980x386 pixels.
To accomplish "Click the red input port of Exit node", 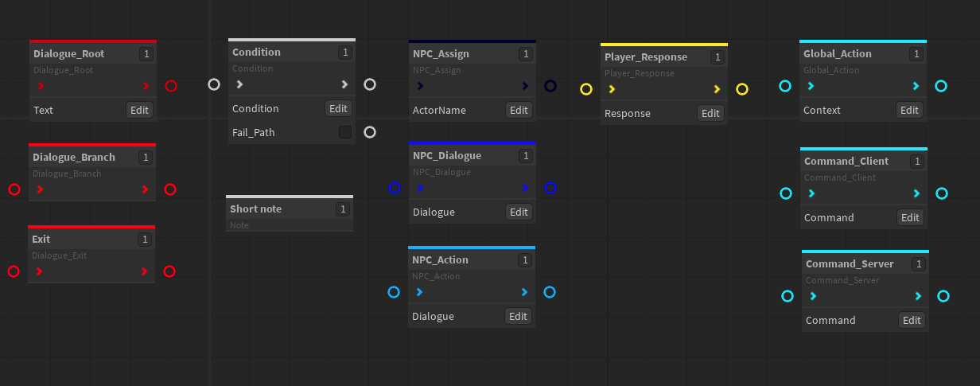I will click(x=14, y=271).
